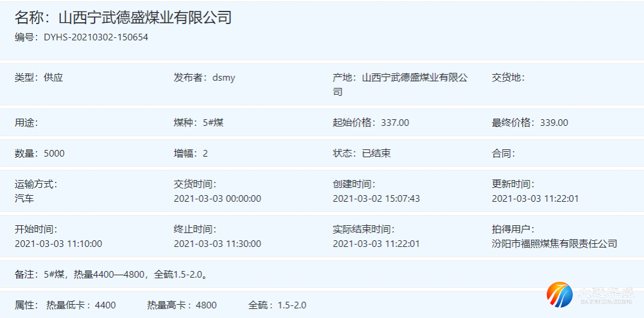644x318 pixels.
Task: Select the 数量 5000 field
Action: pyautogui.click(x=54, y=154)
